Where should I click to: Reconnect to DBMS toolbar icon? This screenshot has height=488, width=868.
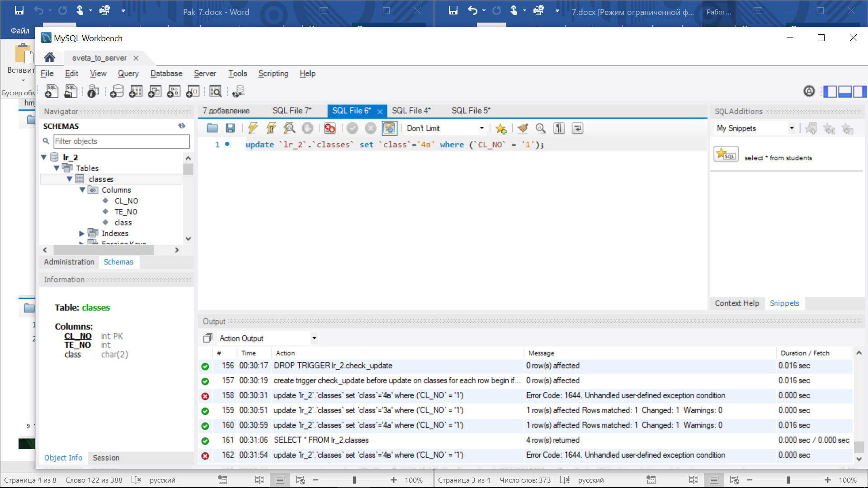click(238, 91)
